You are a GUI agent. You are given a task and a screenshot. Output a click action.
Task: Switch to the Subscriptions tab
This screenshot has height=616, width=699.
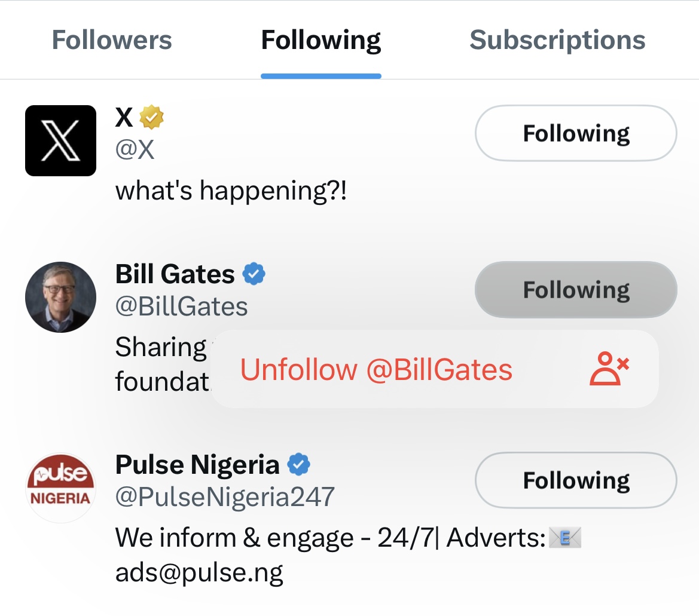pos(557,40)
